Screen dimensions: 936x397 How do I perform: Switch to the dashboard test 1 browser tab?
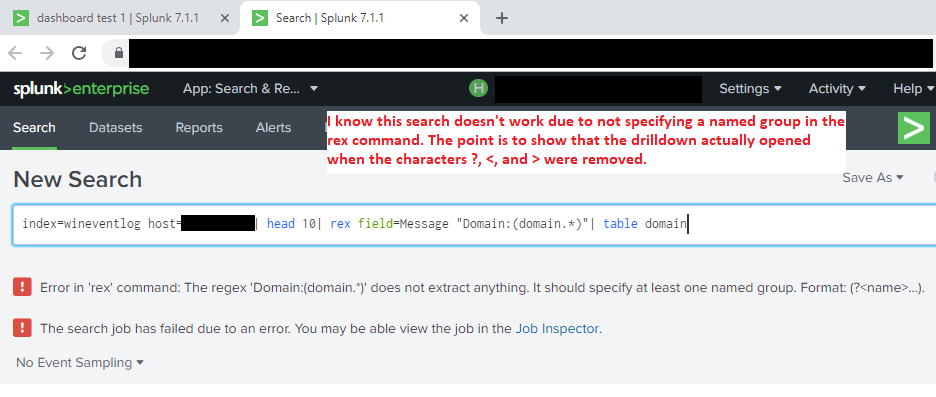[x=119, y=18]
